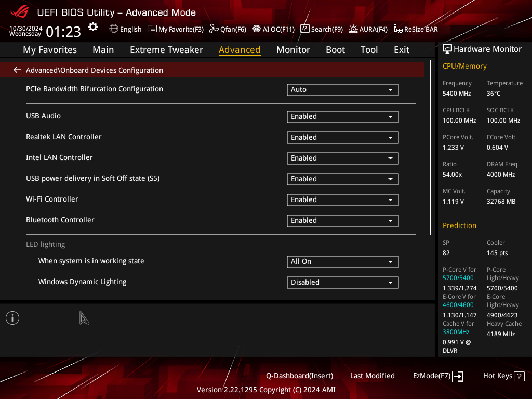This screenshot has height=399, width=532.
Task: Click the Hardware Monitor display icon
Action: [447, 49]
